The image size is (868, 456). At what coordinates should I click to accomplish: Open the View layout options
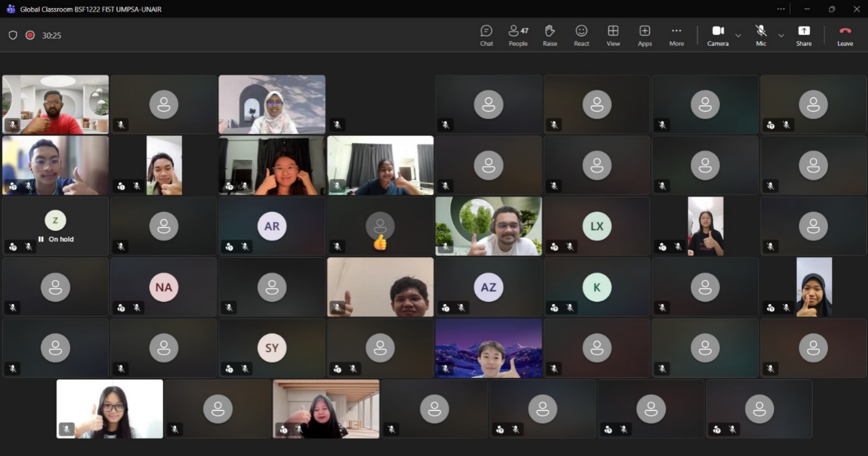(613, 35)
